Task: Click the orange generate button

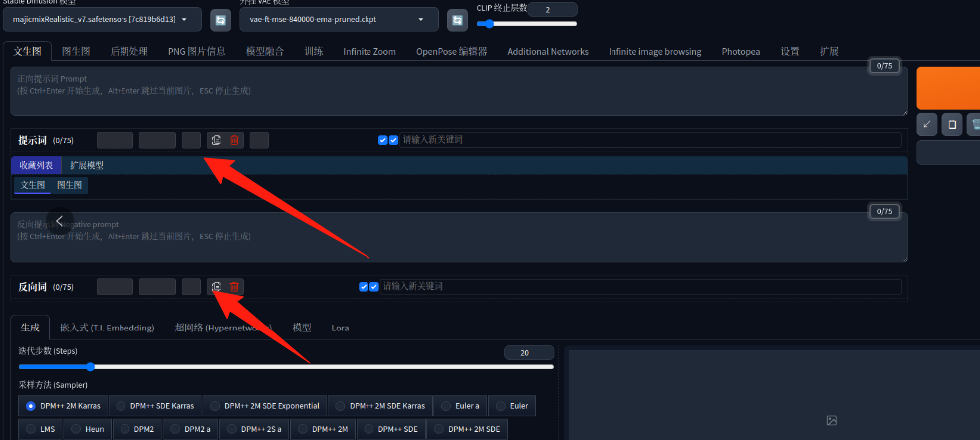Action: pyautogui.click(x=948, y=88)
